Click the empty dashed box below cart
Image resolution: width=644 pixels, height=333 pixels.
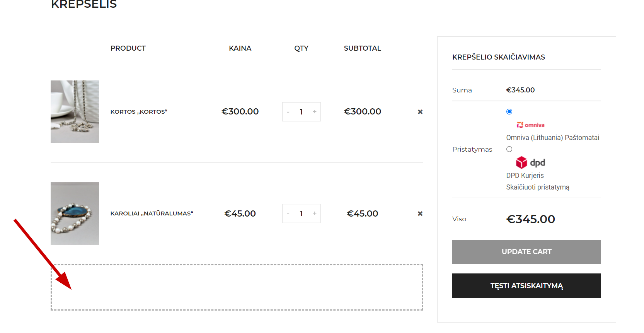click(237, 287)
